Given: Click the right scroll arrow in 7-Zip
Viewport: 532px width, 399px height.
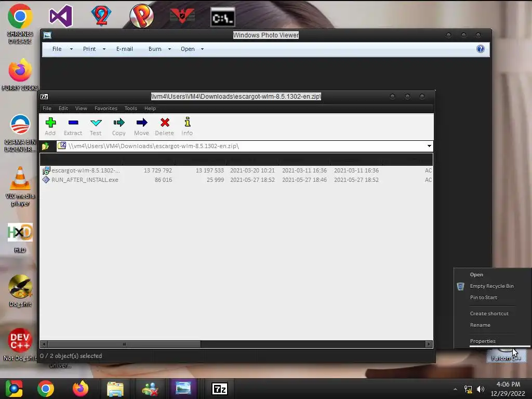Looking at the screenshot, I should [429, 344].
